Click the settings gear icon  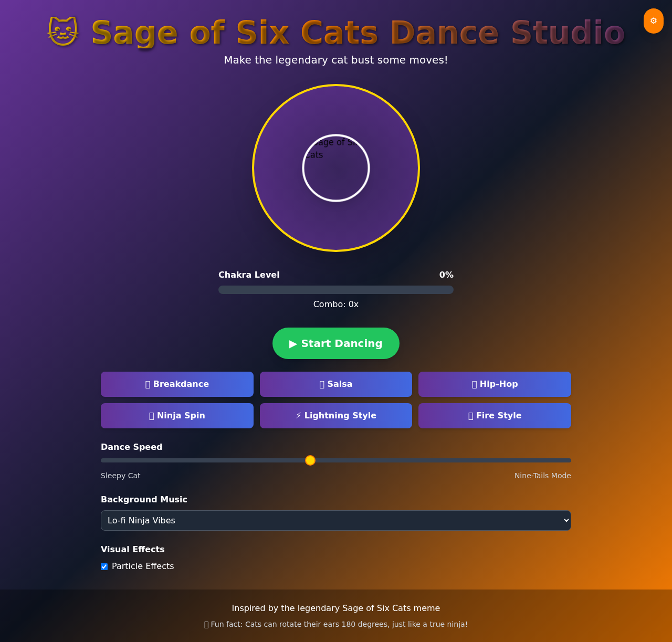[x=653, y=20]
